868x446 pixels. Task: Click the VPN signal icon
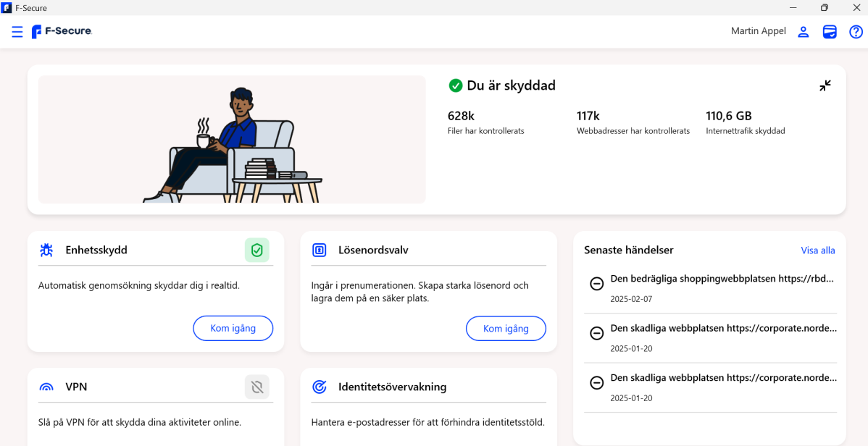click(46, 387)
